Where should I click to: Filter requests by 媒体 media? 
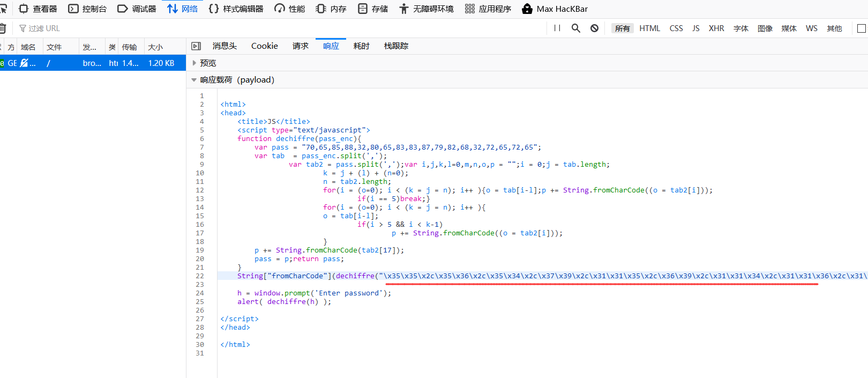click(789, 28)
